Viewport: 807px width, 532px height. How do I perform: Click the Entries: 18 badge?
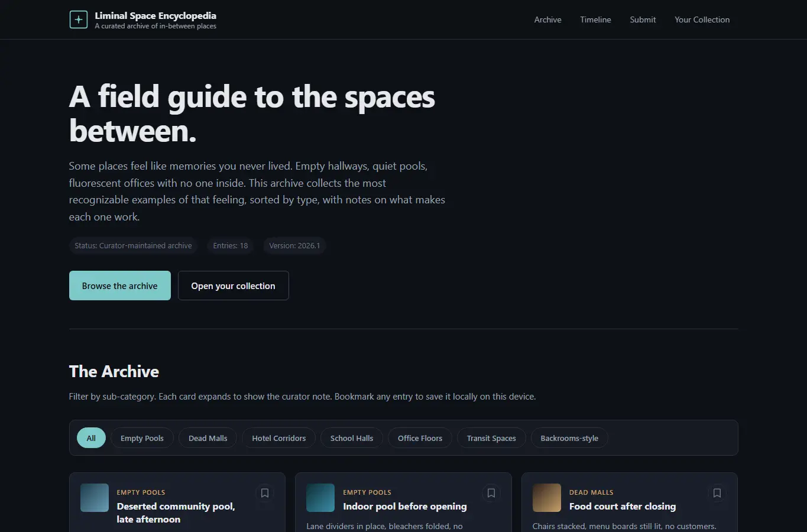point(231,245)
